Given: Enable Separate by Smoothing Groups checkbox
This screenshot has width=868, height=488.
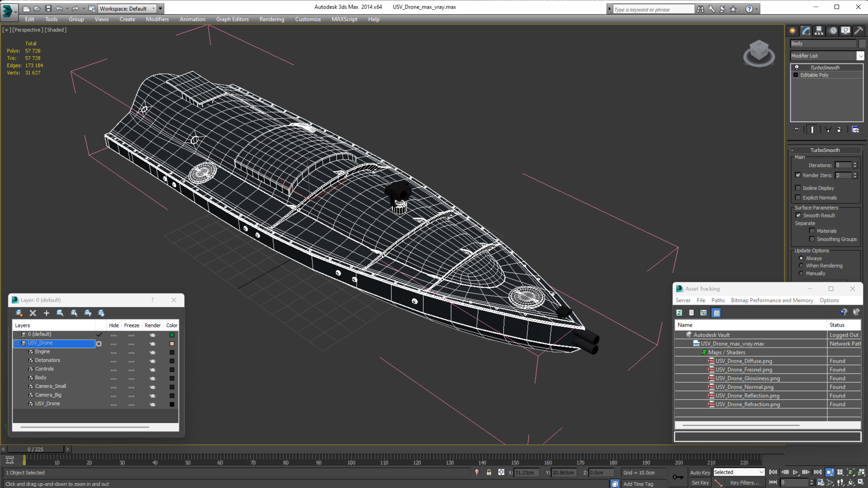Looking at the screenshot, I should point(812,239).
